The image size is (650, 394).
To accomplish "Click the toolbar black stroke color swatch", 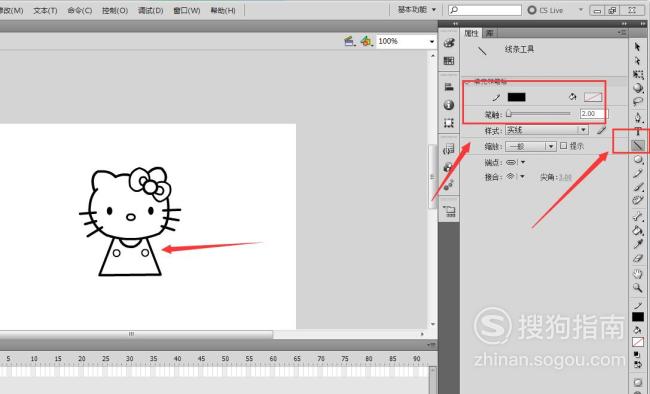I will [x=638, y=317].
